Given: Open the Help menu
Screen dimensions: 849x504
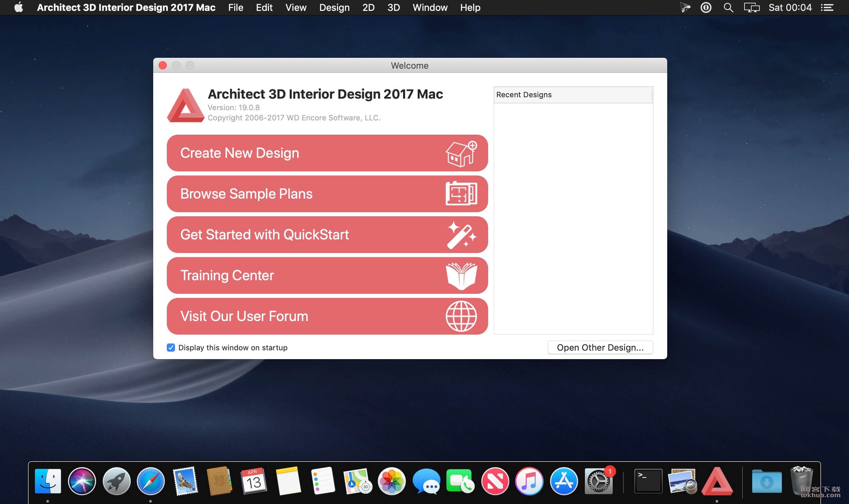Looking at the screenshot, I should tap(470, 7).
